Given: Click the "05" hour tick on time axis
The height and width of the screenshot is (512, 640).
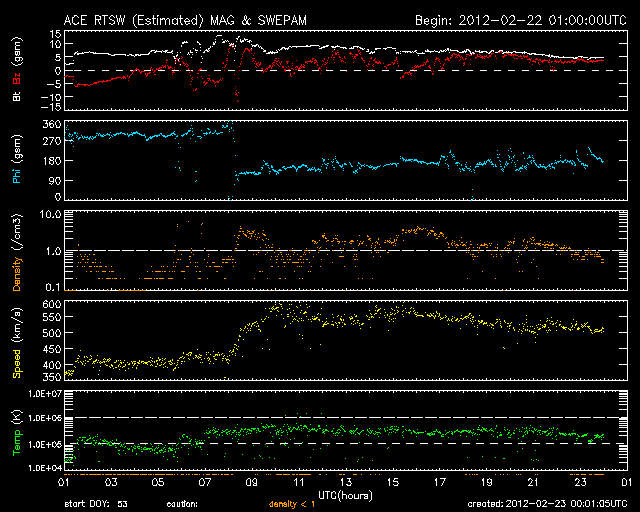Looking at the screenshot, I should tap(158, 483).
